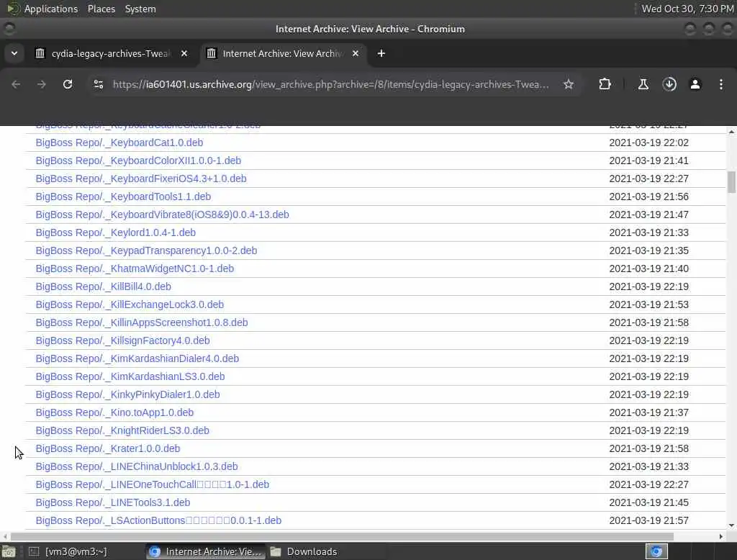Click KeyboardVibrate8(iOS8&9)0.0.4-13.deb link
This screenshot has height=560, width=737.
pos(162,214)
